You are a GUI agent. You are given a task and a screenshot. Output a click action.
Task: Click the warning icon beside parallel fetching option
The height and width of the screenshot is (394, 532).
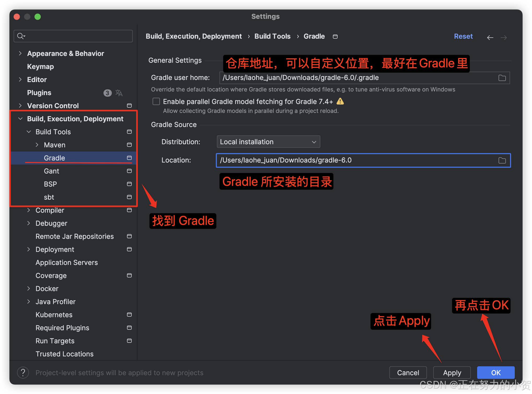tap(340, 101)
